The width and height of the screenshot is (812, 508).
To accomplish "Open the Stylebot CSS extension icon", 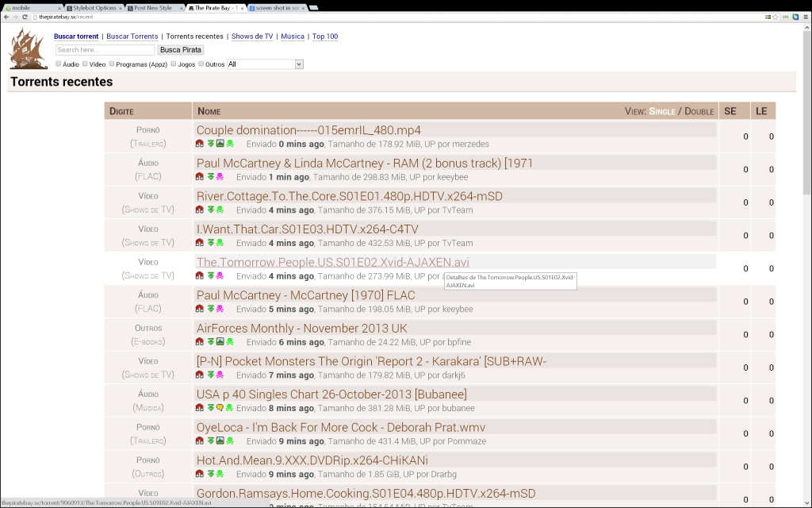I will coord(786,17).
